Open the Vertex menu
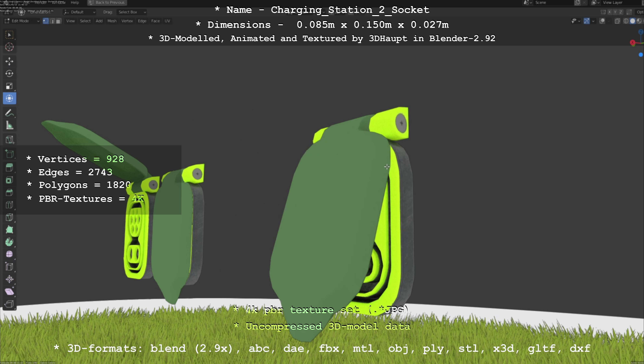Viewport: 644px width, 364px height. click(127, 21)
